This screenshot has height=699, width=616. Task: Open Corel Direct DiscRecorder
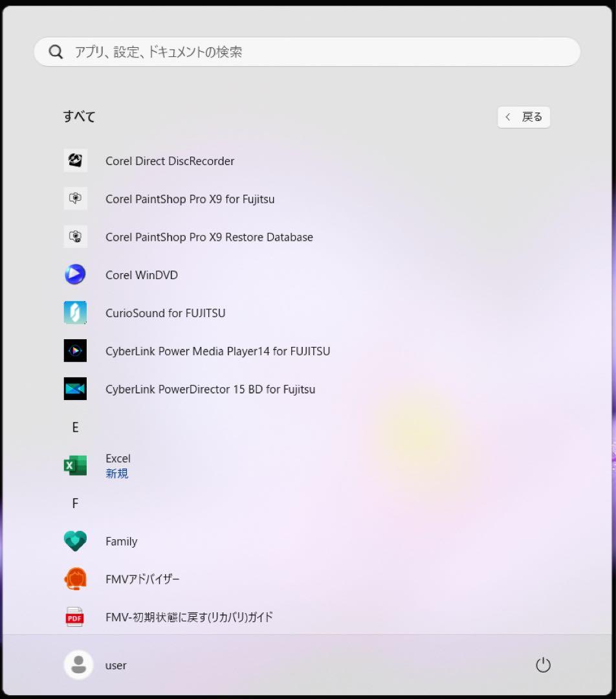click(170, 161)
